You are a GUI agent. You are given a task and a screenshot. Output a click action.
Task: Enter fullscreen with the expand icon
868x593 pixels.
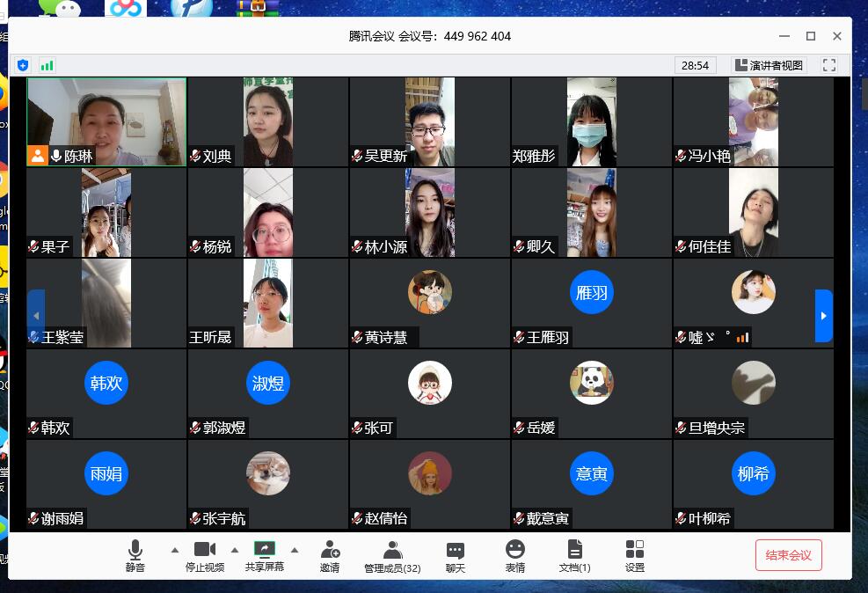(x=828, y=65)
